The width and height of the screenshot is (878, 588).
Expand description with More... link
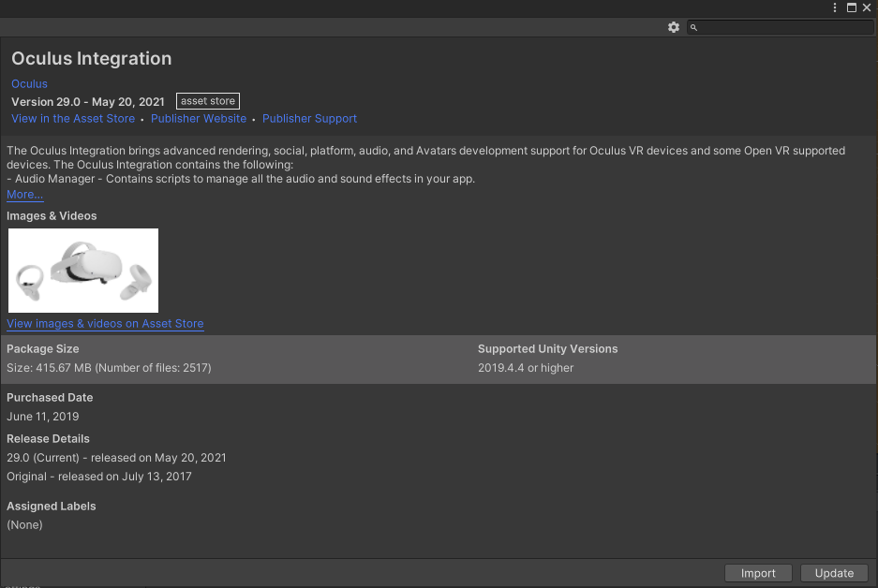tap(24, 195)
